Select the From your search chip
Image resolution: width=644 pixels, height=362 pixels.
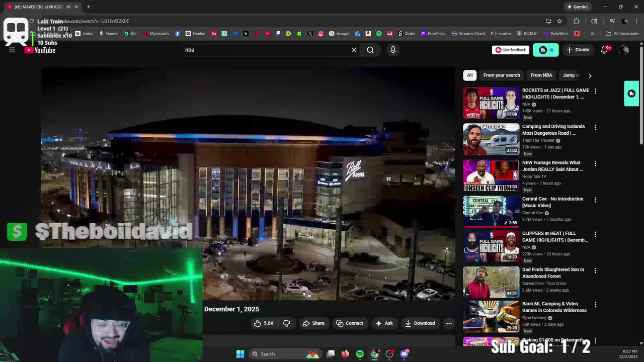[x=502, y=75]
